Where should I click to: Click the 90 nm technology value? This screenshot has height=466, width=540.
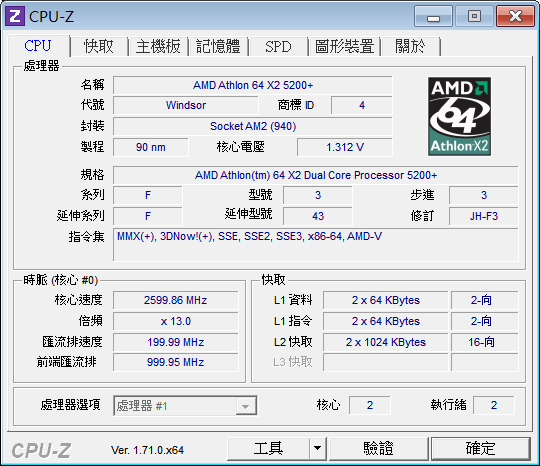click(x=150, y=147)
